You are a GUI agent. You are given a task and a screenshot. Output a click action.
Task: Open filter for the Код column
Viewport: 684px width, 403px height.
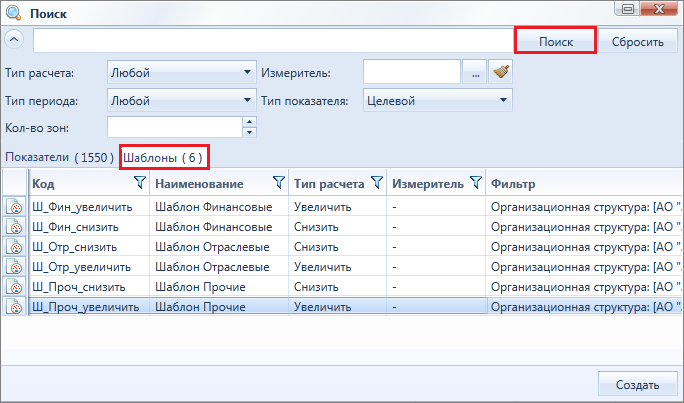click(140, 183)
